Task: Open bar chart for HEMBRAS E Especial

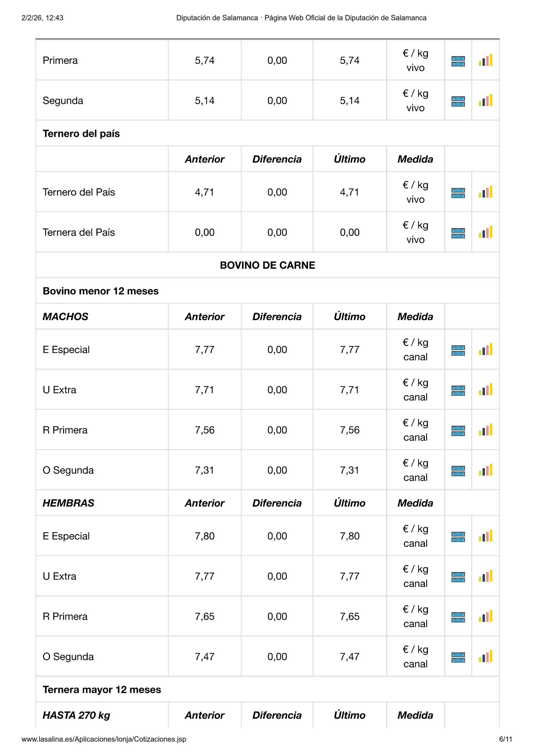Action: pos(485,536)
